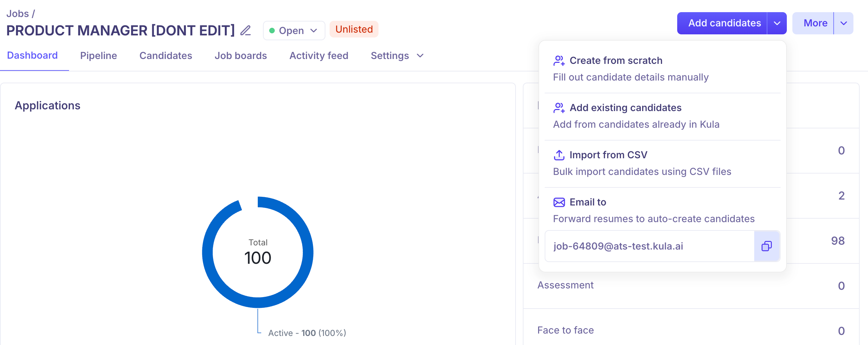Click the Unlisted badge
Viewport: 868px width, 345px height.
354,29
